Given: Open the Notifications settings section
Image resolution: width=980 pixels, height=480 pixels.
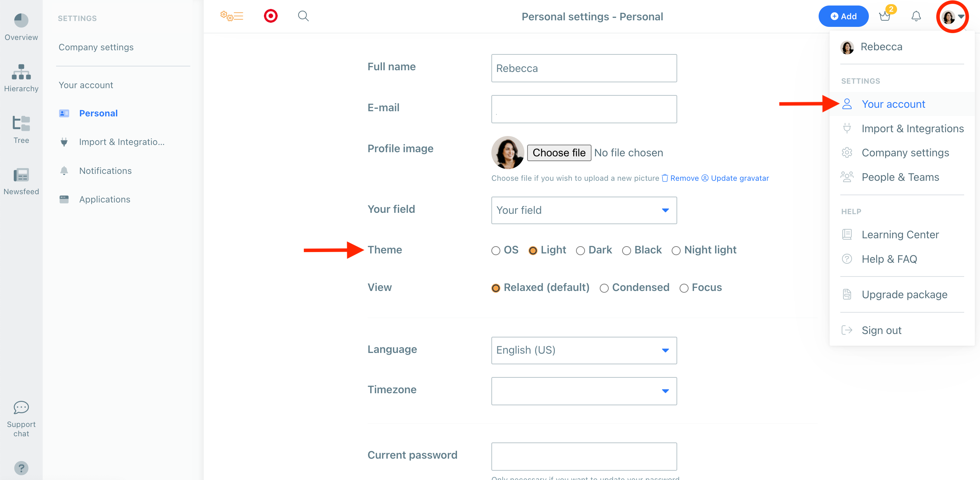Looking at the screenshot, I should point(105,170).
